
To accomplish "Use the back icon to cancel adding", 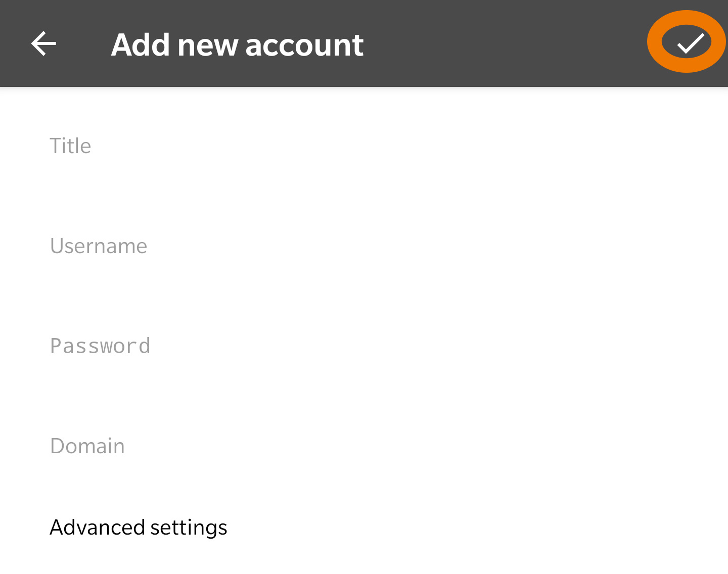I will tap(43, 43).
